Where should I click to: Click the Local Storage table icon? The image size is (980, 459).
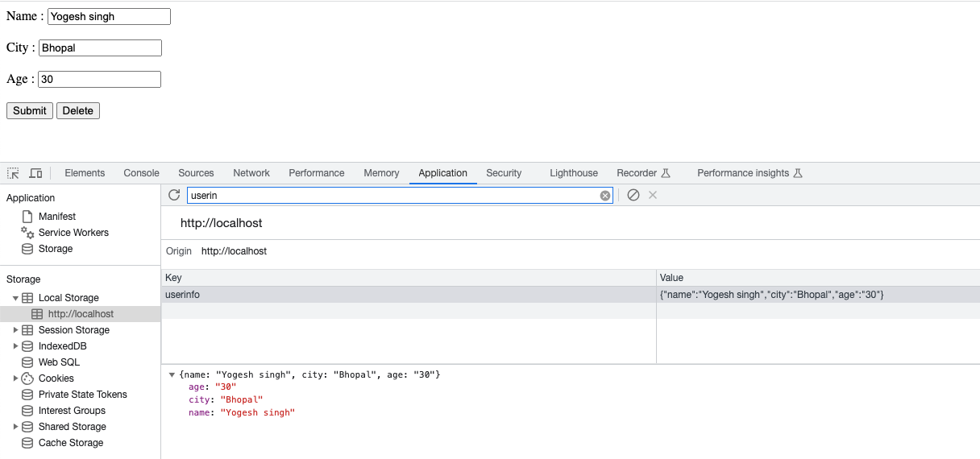click(x=27, y=298)
